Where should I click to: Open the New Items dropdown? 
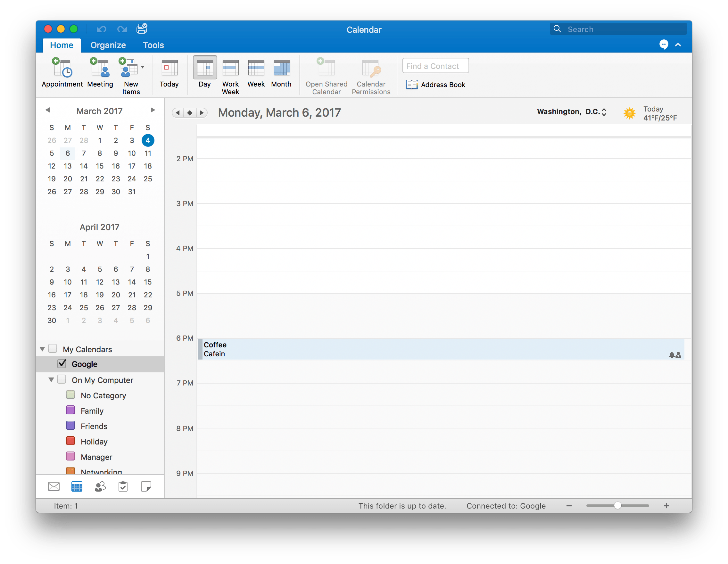pyautogui.click(x=142, y=67)
